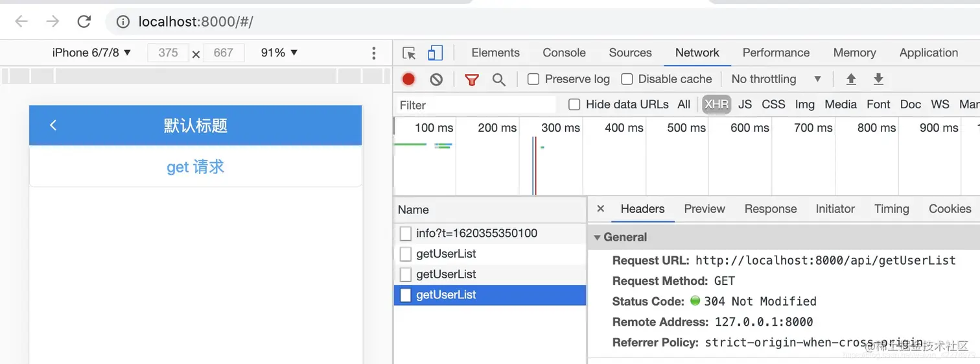Click the browser forward arrow
Viewport: 980px width, 364px height.
[x=52, y=21]
